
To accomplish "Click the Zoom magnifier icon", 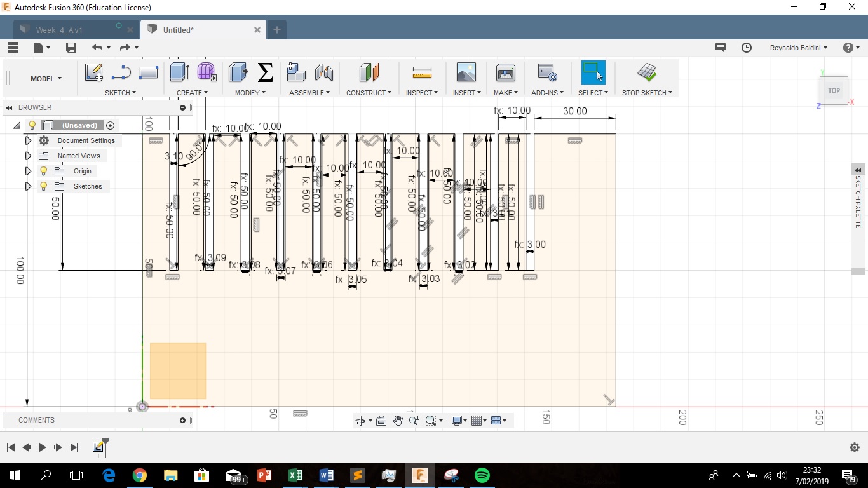I will [x=414, y=421].
